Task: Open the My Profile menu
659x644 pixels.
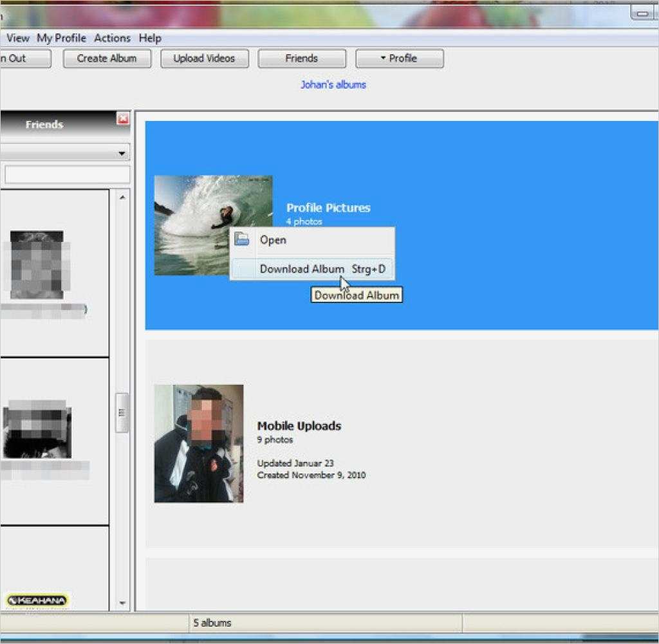Action: click(61, 38)
